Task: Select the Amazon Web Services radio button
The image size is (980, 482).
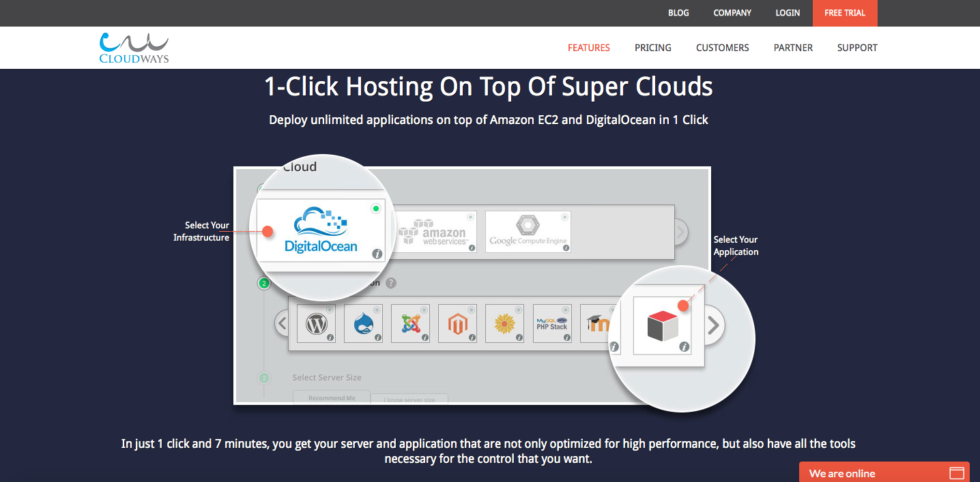Action: coord(470,217)
